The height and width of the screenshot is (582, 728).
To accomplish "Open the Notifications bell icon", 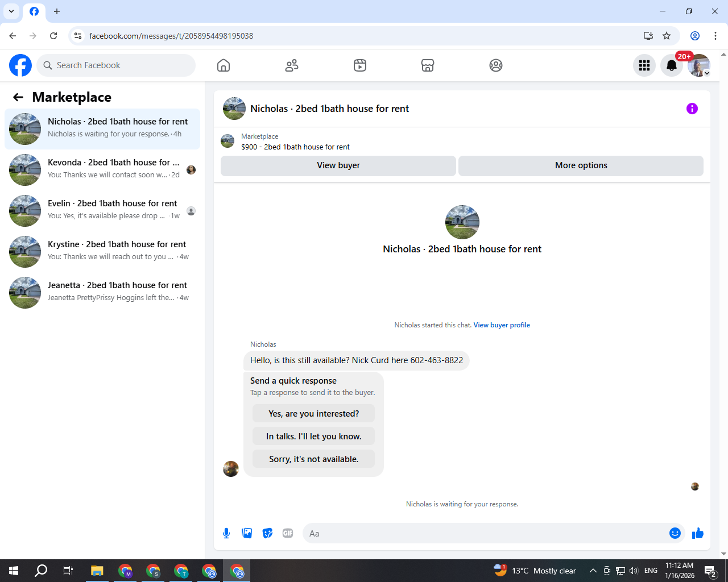I will tap(672, 65).
